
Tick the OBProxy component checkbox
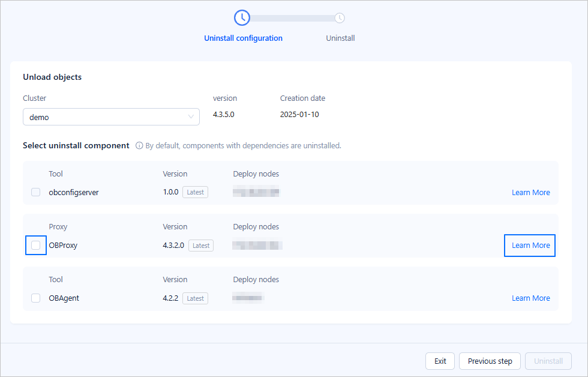pos(36,246)
